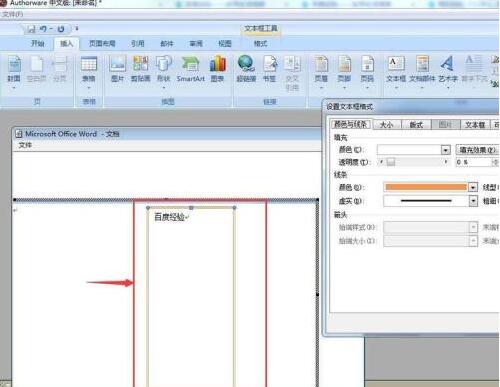Open the Authorware File (文件) menu
Screen dimensions: 500x387
point(12,14)
